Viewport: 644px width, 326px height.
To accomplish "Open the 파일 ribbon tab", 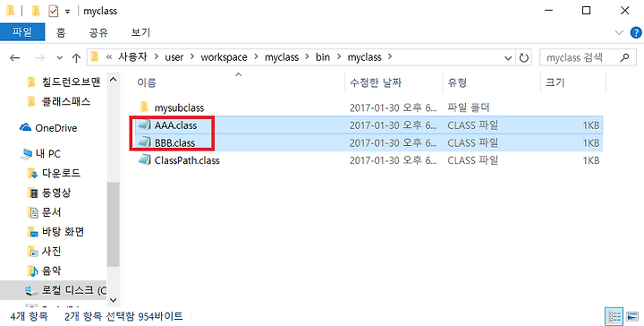I will coord(22,32).
